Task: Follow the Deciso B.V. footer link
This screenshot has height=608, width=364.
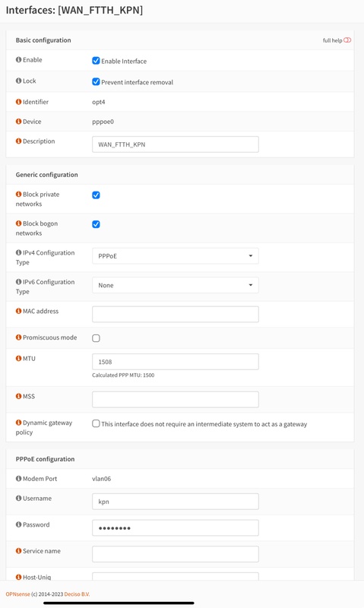Action: 77,594
